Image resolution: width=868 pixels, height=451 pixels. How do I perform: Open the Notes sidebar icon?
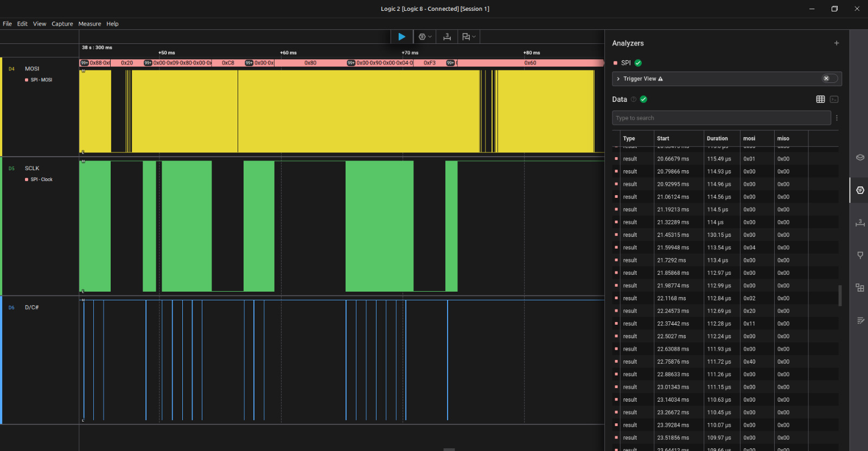pos(860,320)
